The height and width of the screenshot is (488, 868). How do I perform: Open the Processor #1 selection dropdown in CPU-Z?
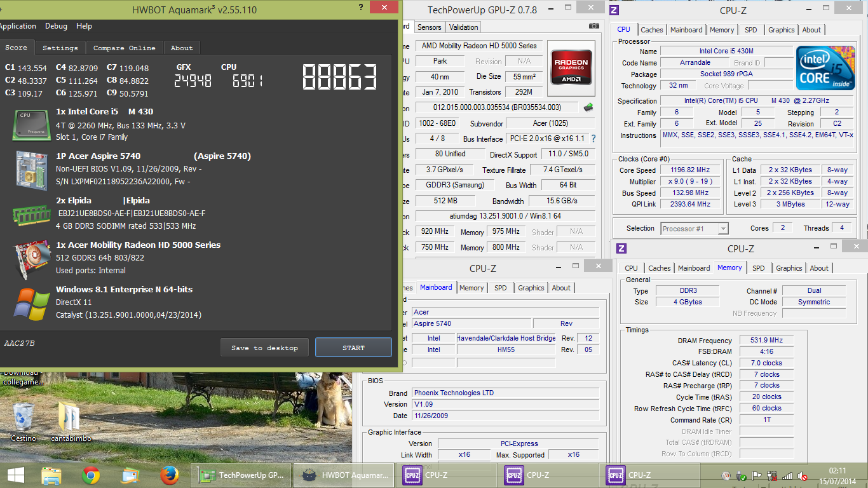tap(695, 229)
